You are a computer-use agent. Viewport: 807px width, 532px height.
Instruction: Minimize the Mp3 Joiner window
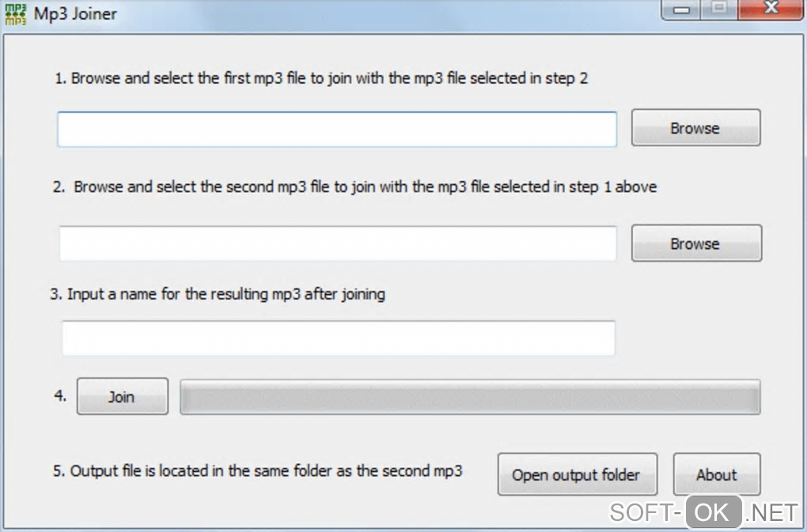click(682, 9)
